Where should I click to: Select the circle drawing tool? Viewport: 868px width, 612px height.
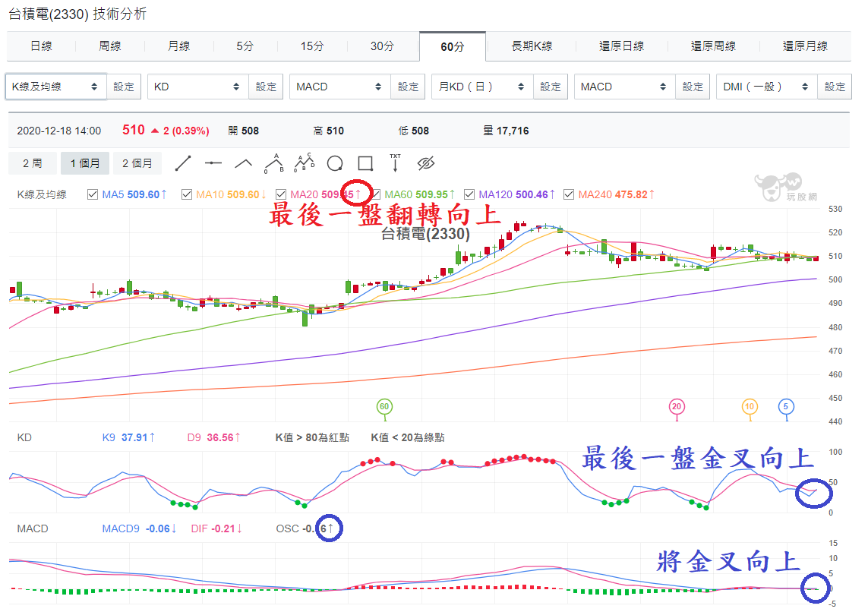pos(335,163)
